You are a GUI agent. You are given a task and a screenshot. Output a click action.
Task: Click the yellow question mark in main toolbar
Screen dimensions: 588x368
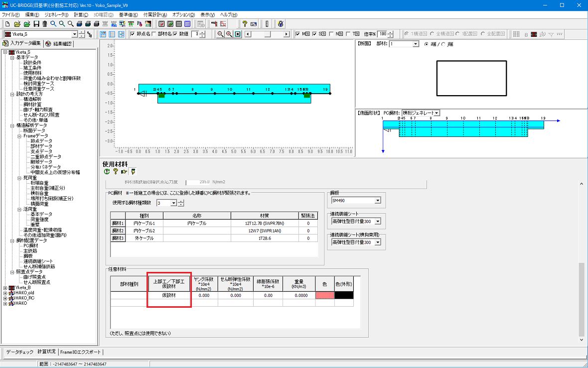click(245, 24)
